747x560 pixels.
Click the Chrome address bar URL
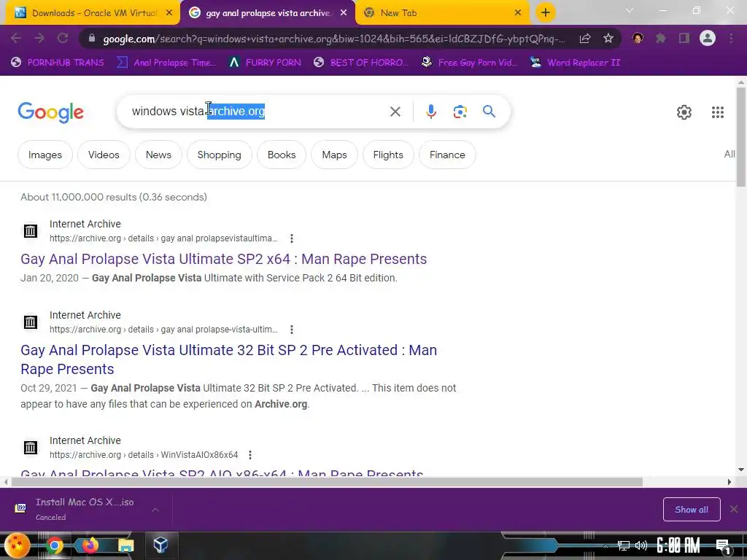point(333,39)
